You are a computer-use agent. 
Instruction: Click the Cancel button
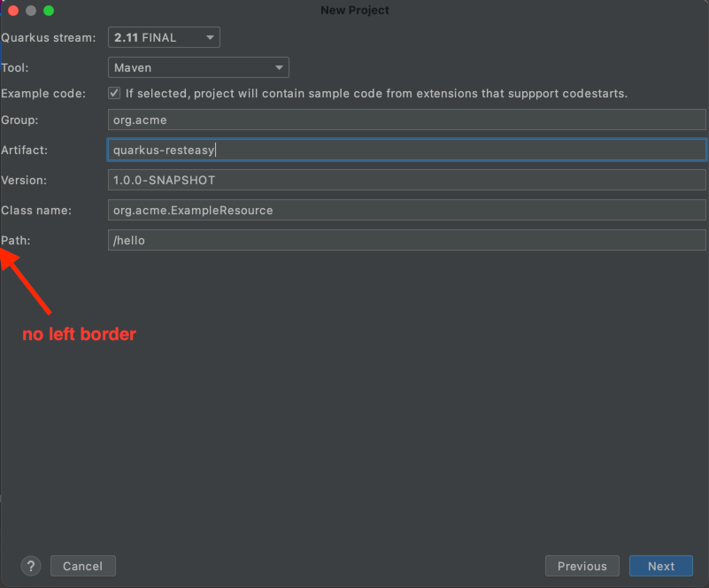coord(82,566)
